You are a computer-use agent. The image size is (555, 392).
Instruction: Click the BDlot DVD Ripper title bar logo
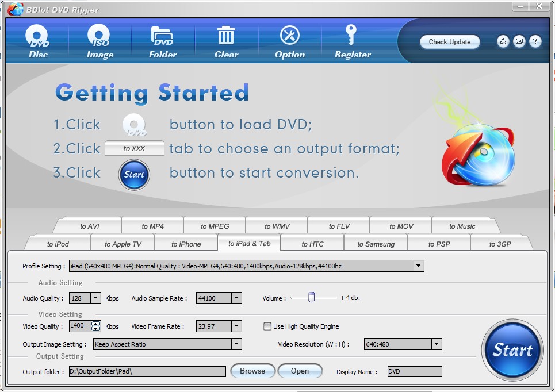[x=15, y=9]
